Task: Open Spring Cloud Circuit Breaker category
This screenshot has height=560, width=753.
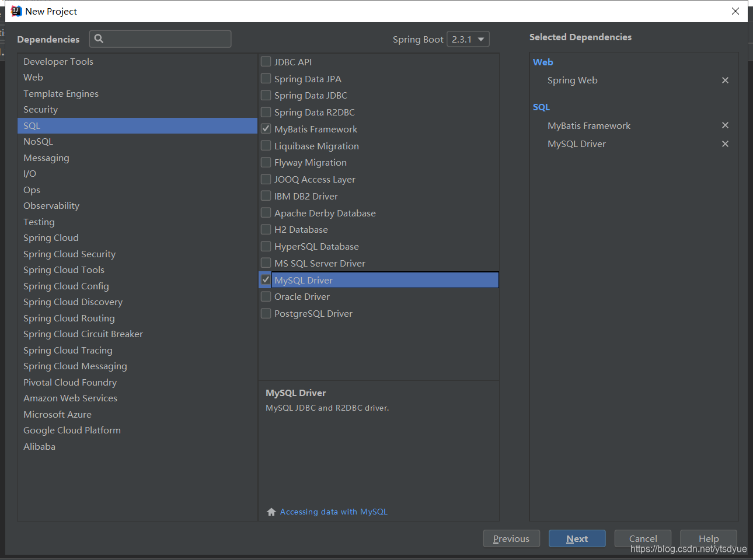Action: tap(137, 334)
